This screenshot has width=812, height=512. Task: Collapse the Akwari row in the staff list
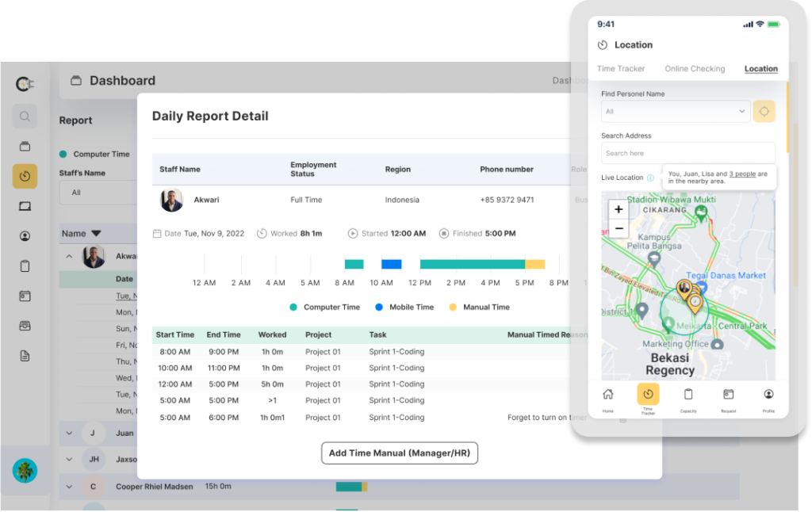tap(70, 255)
